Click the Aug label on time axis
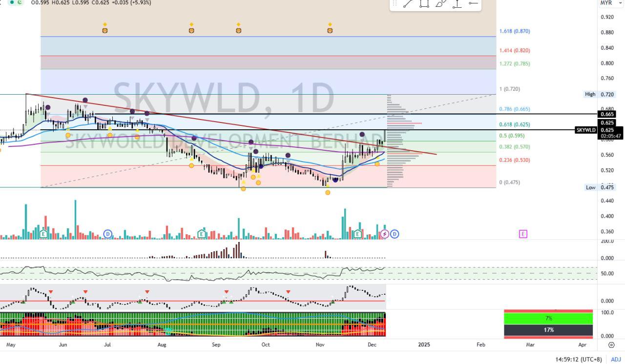Image resolution: width=625 pixels, height=364 pixels. [162, 344]
